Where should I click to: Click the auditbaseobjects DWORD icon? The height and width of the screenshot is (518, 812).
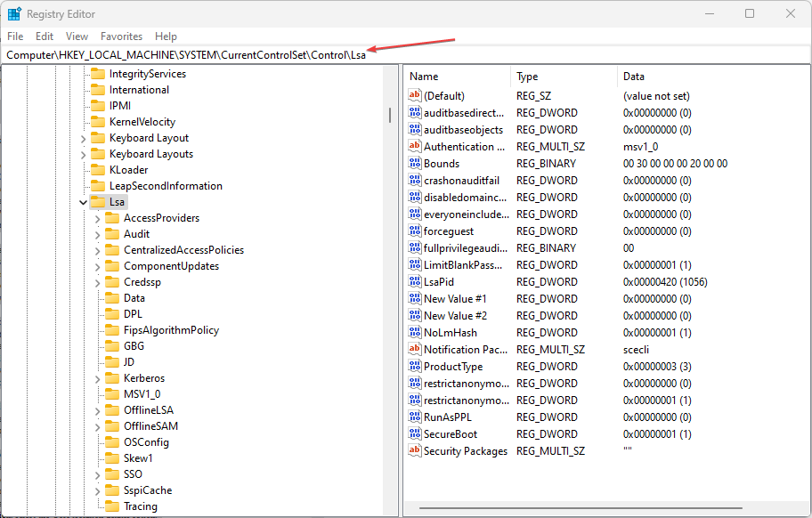coord(414,129)
